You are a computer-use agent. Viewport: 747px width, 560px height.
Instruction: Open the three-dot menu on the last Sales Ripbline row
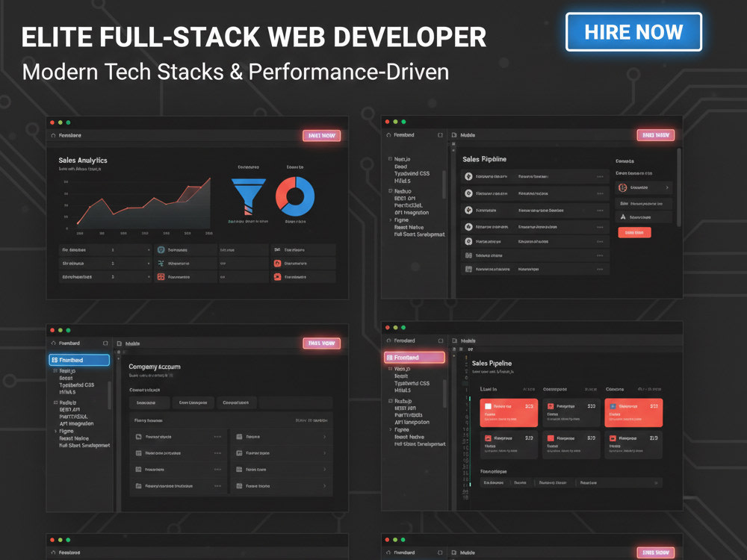pyautogui.click(x=601, y=270)
